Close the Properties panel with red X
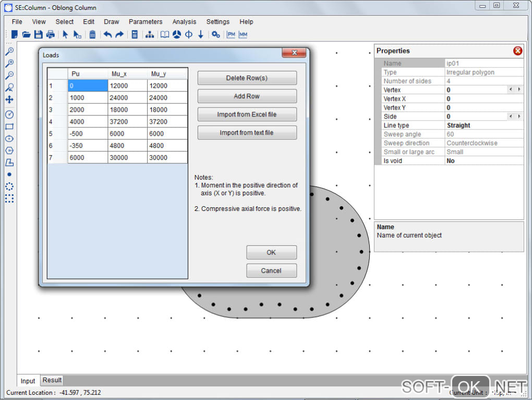The height and width of the screenshot is (400, 532). click(x=517, y=51)
